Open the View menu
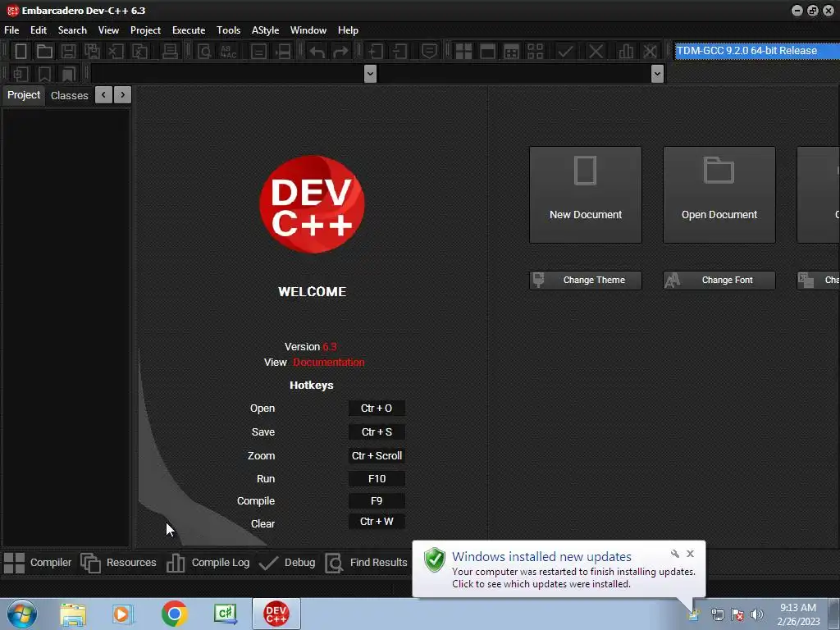Viewport: 840px width, 630px height. (108, 30)
